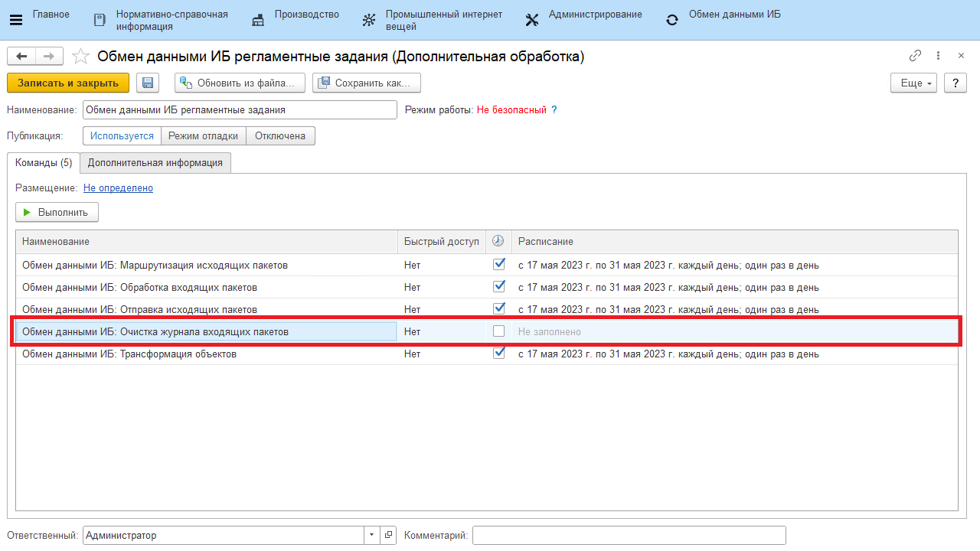
Task: Click the blue question mark near Режим работы
Action: pyautogui.click(x=554, y=109)
